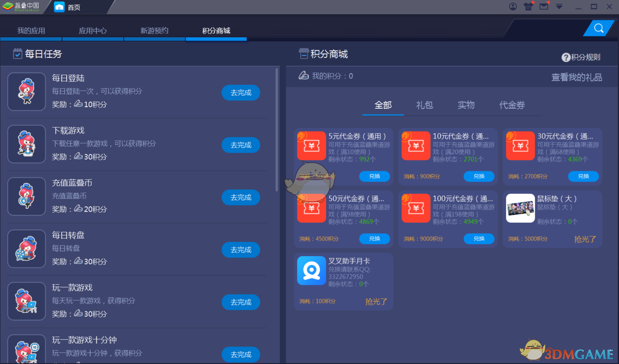
Task: Open the mail message icon in the title bar
Action: click(544, 7)
